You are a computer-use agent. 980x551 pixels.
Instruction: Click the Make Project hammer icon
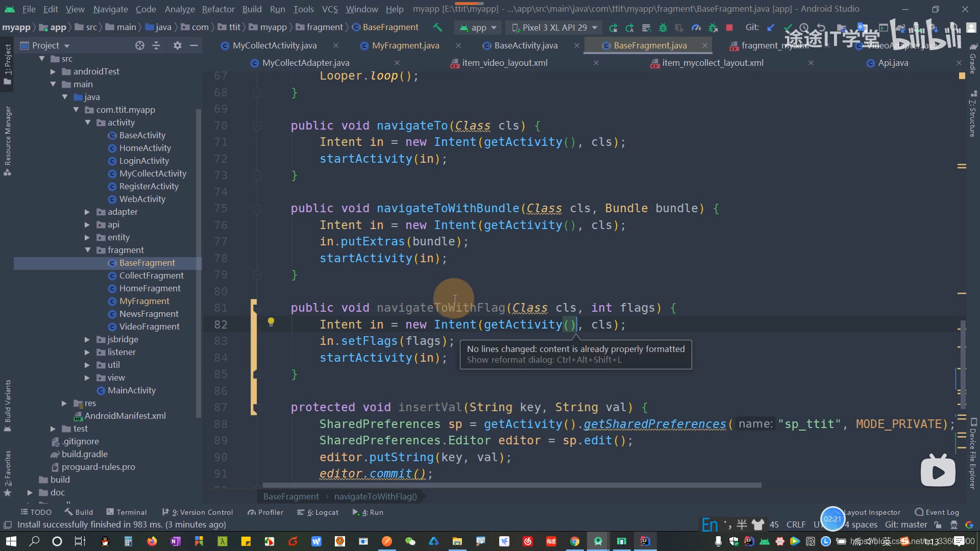click(x=437, y=28)
